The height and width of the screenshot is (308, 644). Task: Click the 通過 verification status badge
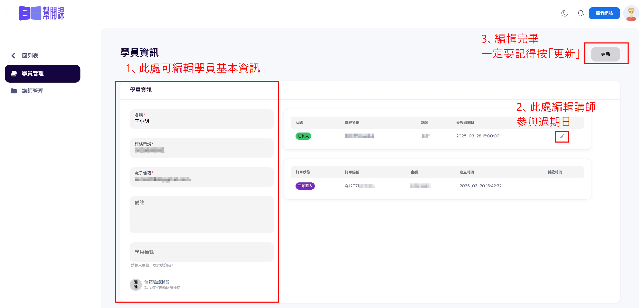[136, 285]
